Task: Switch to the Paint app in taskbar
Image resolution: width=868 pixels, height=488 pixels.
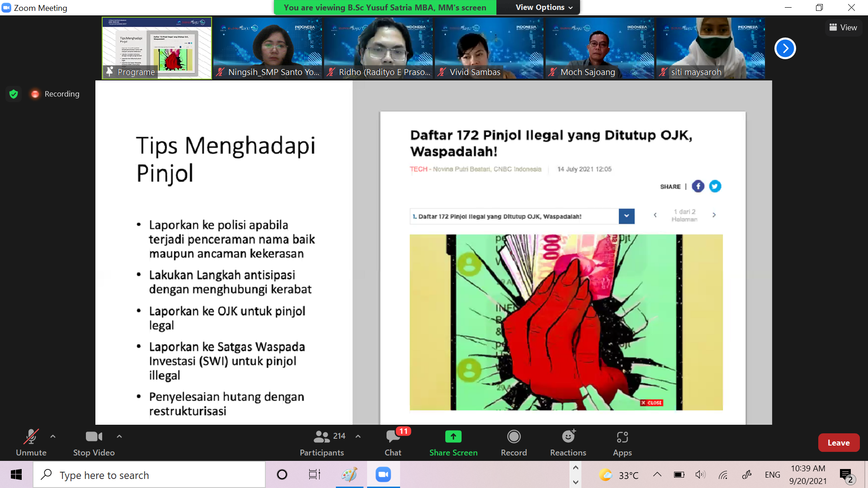Action: [x=349, y=474]
